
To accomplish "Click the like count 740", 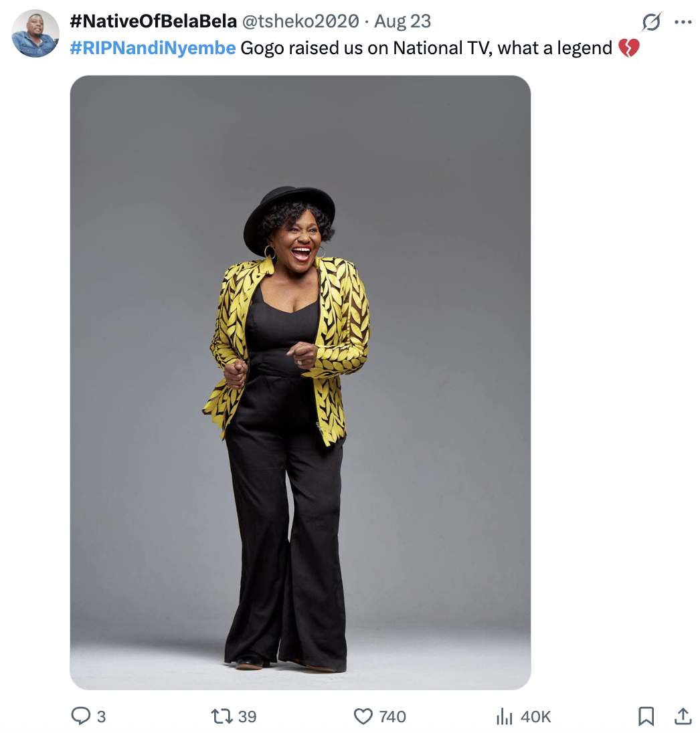I will [x=392, y=716].
